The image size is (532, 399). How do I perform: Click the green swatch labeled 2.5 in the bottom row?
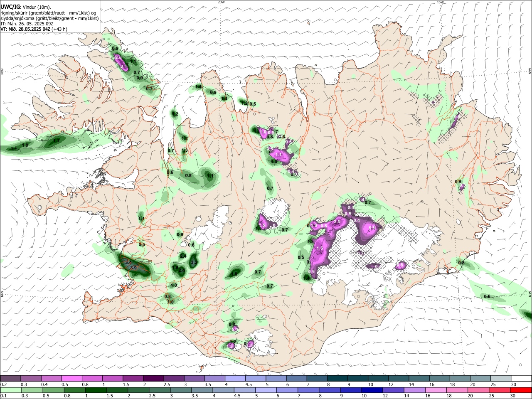[160, 390]
